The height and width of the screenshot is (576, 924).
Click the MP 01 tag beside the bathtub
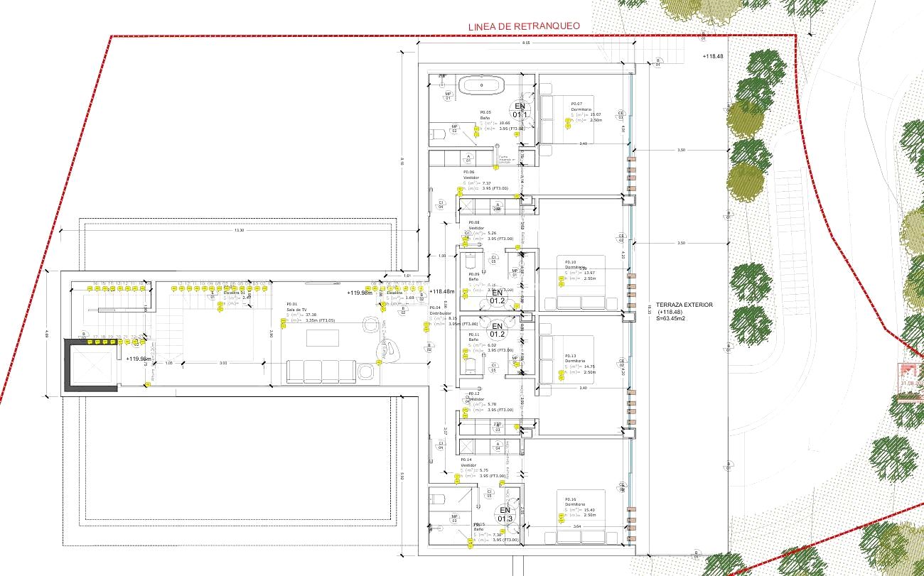tap(448, 95)
